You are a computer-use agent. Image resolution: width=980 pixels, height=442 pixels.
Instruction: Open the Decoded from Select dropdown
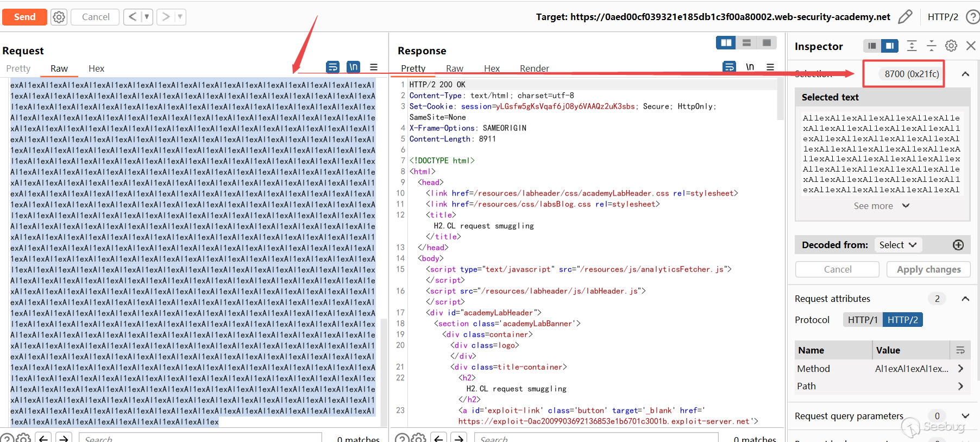[897, 245]
